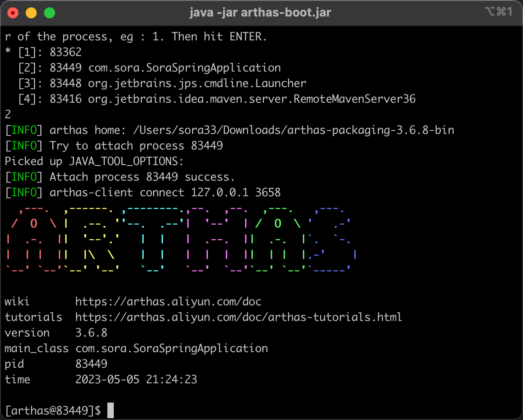Click the timestamp 2023-05-05 21:24:23
The height and width of the screenshot is (420, 523).
click(x=136, y=380)
